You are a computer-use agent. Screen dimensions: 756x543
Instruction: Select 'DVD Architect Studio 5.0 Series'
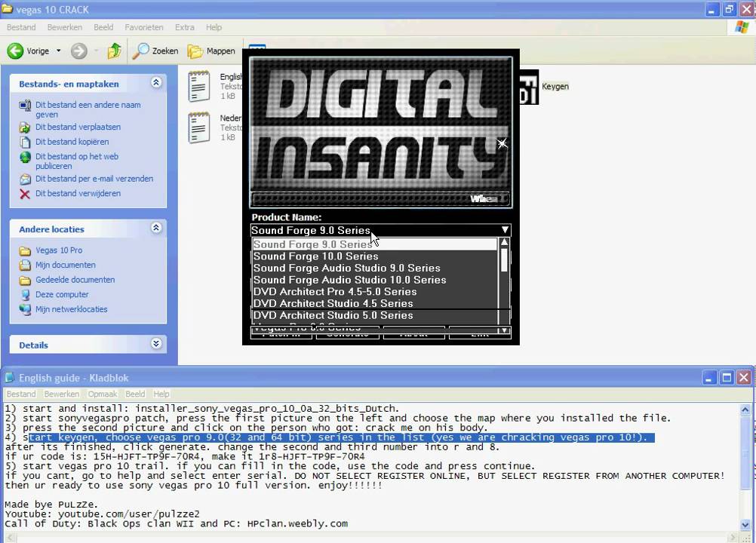[x=375, y=315]
